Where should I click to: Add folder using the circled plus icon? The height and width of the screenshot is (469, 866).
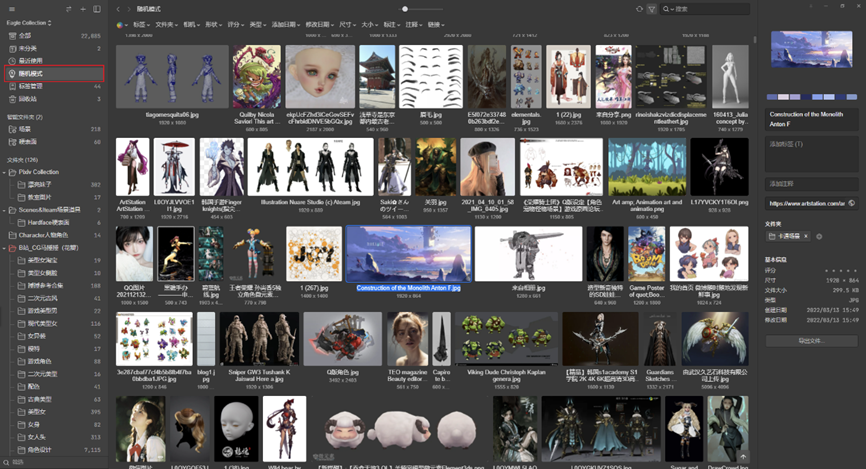click(819, 236)
